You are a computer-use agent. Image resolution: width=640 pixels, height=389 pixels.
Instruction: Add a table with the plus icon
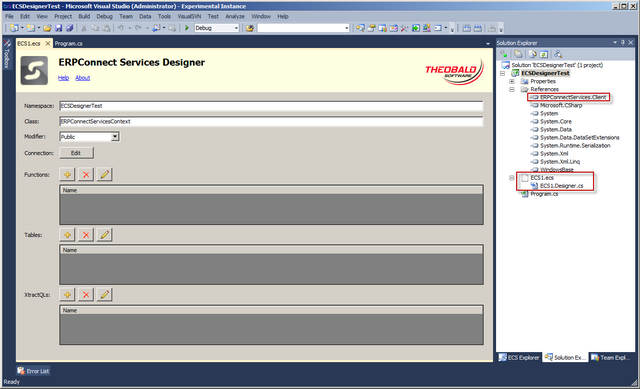point(67,235)
